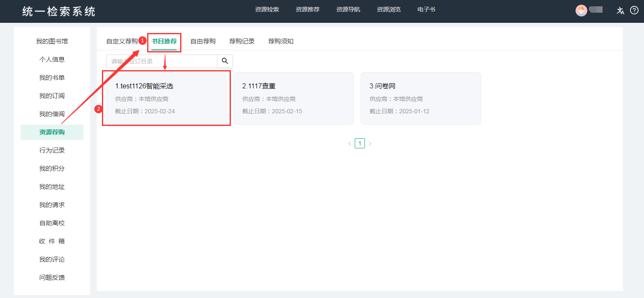Open the user avatar in the top bar
Viewport: 644px width, 298px height.
pos(581,11)
